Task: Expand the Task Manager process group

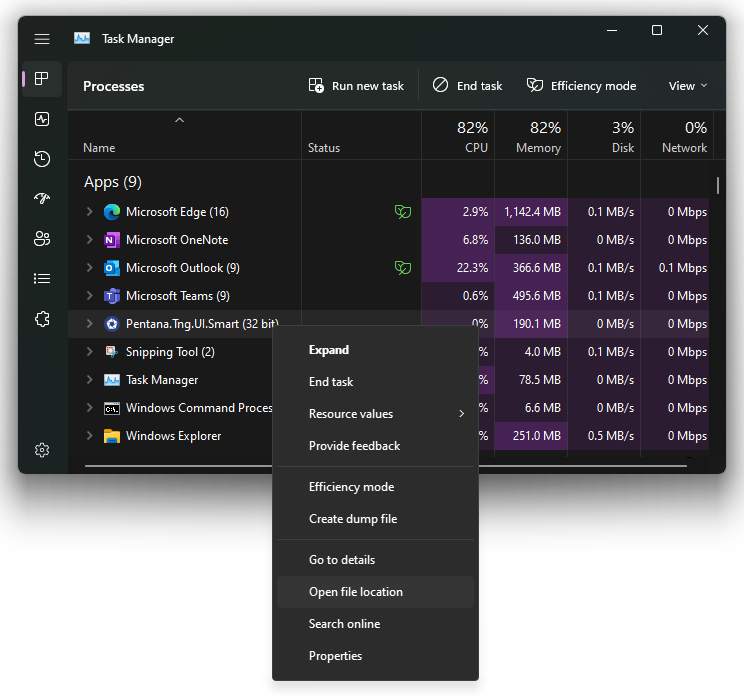Action: tap(90, 380)
